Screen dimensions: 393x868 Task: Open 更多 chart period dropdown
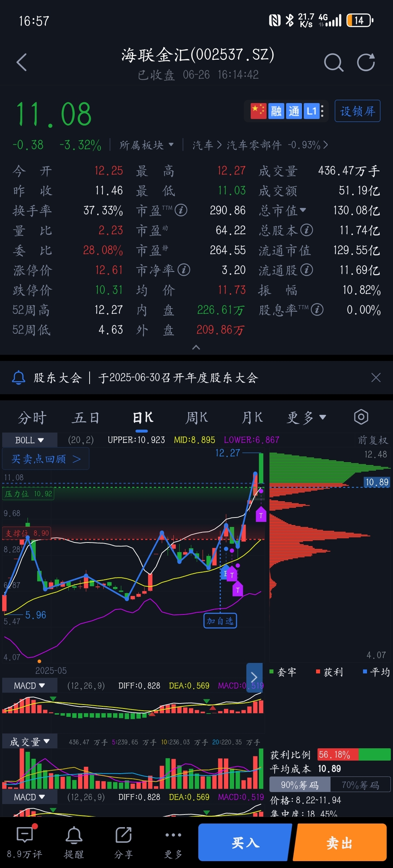pos(306,417)
